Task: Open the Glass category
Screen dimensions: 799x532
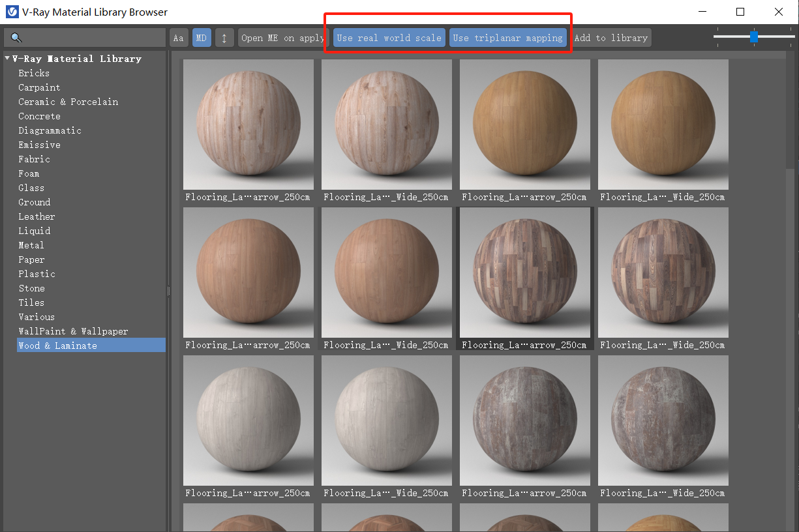Action: 31,188
